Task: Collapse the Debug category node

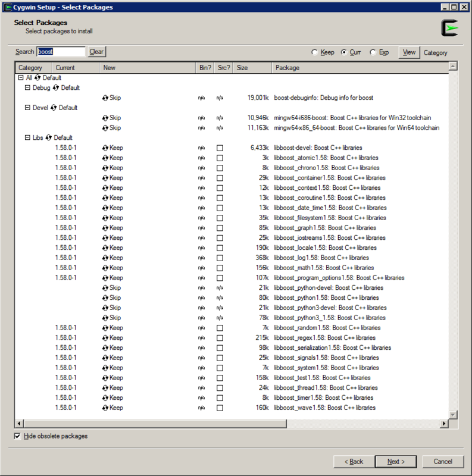Action: (x=27, y=87)
